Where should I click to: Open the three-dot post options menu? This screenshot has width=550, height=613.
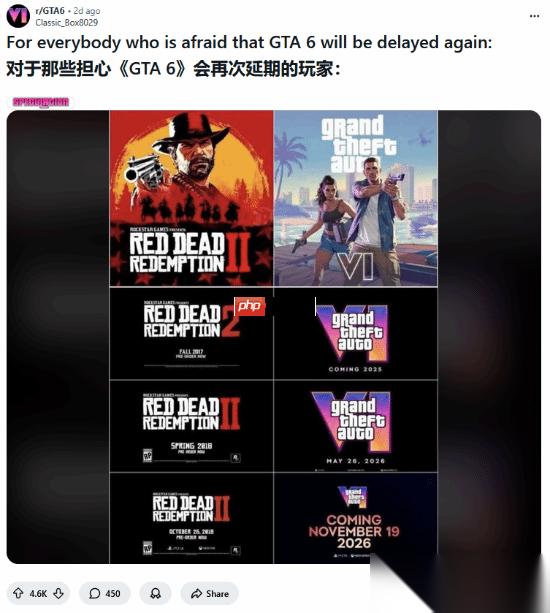[x=534, y=16]
